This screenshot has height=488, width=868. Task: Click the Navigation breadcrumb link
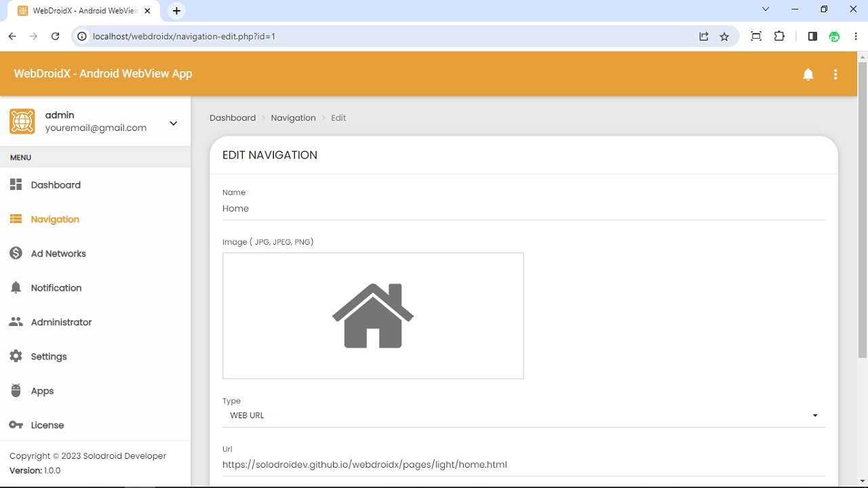coord(293,118)
